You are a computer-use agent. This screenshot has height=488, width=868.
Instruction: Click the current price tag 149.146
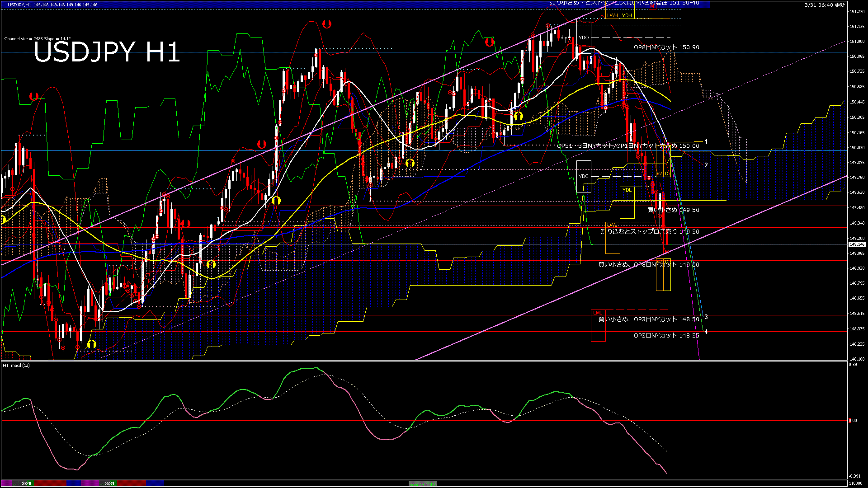857,244
